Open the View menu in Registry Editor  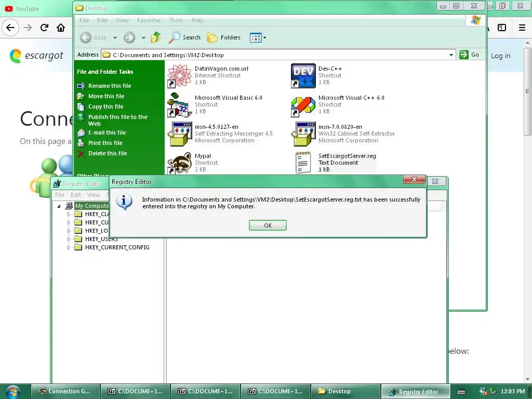[x=94, y=195]
